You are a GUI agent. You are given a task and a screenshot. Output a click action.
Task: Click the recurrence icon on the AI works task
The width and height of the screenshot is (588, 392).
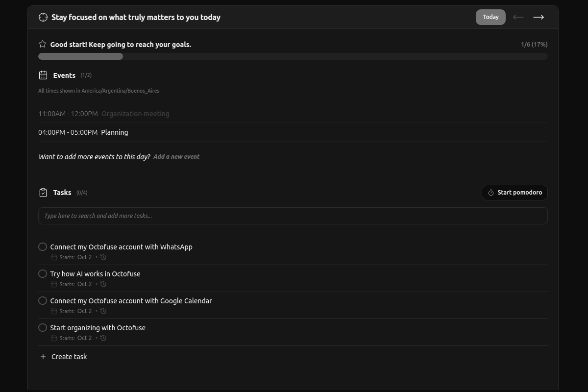pyautogui.click(x=103, y=284)
